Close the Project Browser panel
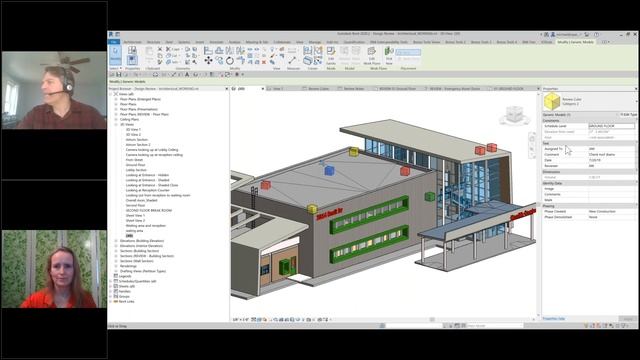This screenshot has width=640, height=360. pos(227,89)
